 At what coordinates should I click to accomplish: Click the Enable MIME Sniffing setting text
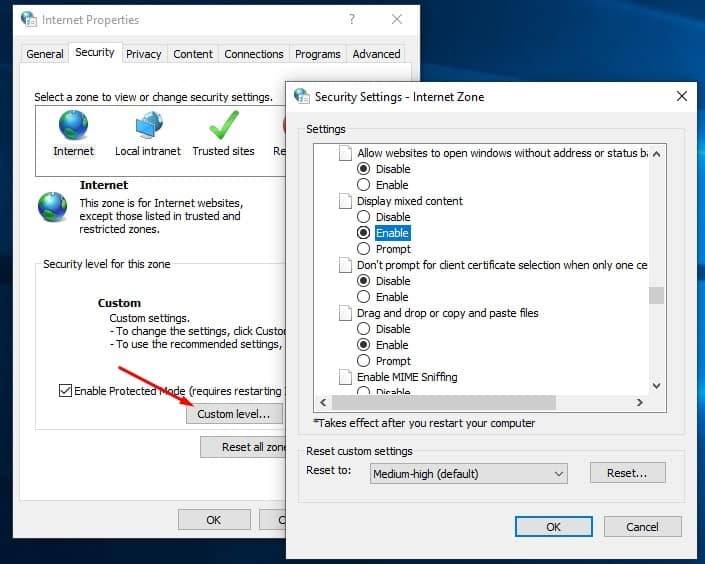coord(407,377)
